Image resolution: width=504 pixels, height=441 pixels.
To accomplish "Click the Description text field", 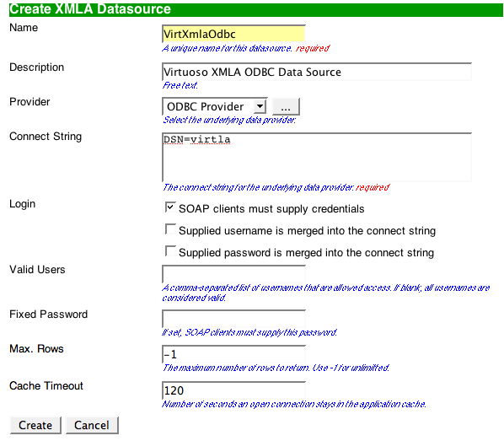I will point(317,72).
